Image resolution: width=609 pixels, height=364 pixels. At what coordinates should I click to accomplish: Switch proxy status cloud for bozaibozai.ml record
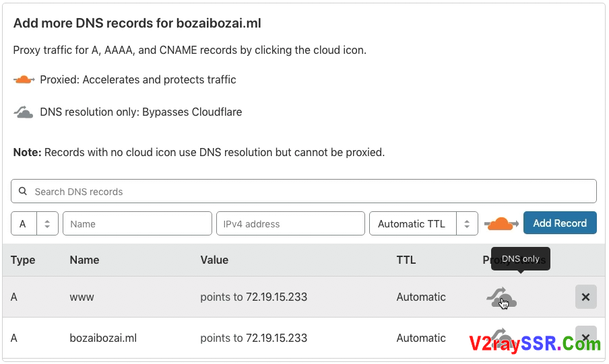click(501, 336)
